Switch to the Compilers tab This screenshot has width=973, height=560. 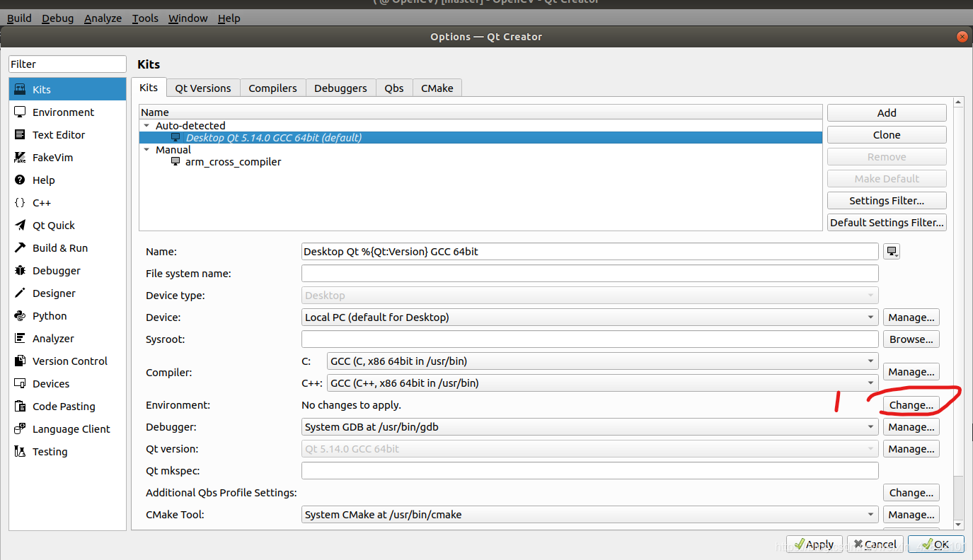(x=272, y=88)
